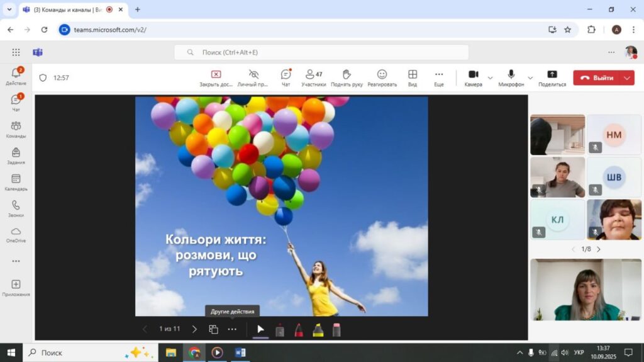Select the red pen annotation tool
Viewport: 644px width, 362px height.
pyautogui.click(x=299, y=329)
